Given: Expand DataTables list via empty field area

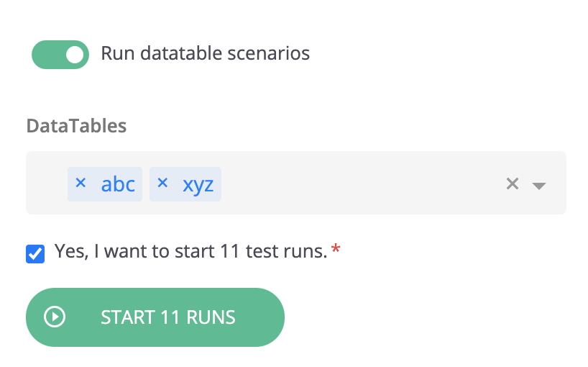Looking at the screenshot, I should [x=360, y=183].
